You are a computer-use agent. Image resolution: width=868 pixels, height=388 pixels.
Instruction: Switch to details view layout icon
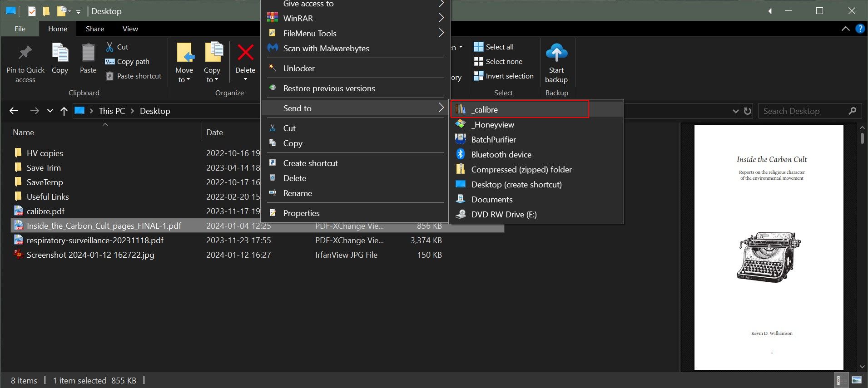pos(842,380)
